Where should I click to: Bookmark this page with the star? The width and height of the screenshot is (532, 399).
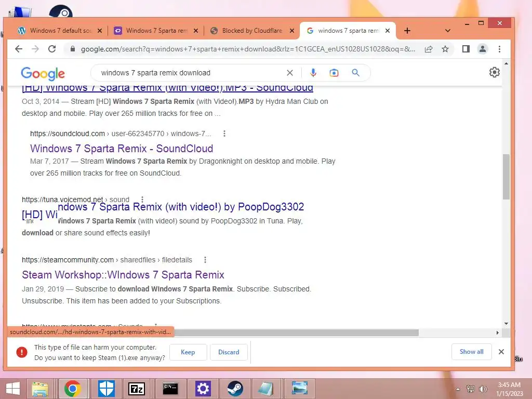(445, 49)
